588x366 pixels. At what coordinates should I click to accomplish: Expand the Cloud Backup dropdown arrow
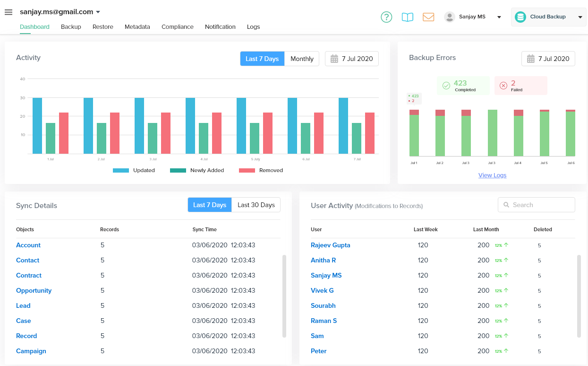pyautogui.click(x=580, y=17)
